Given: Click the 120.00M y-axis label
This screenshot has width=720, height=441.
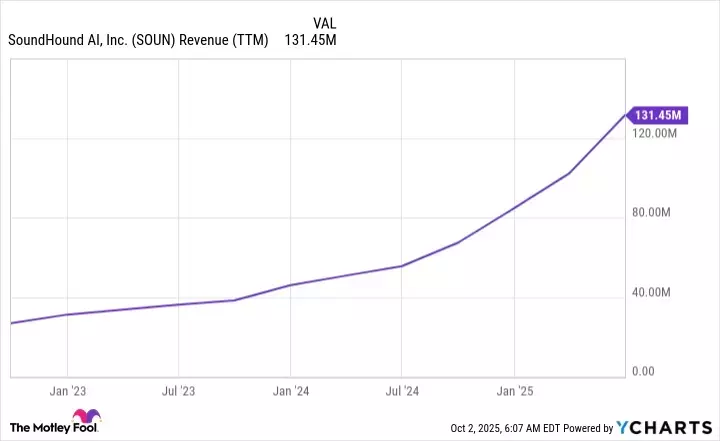Looking at the screenshot, I should [656, 133].
